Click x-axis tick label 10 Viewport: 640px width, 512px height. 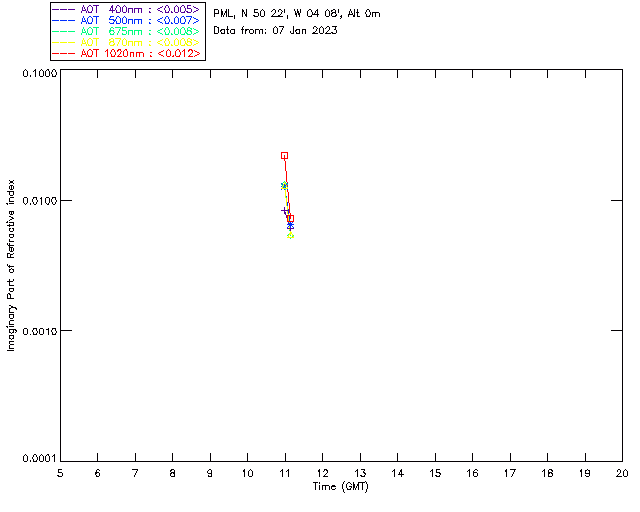click(x=248, y=473)
